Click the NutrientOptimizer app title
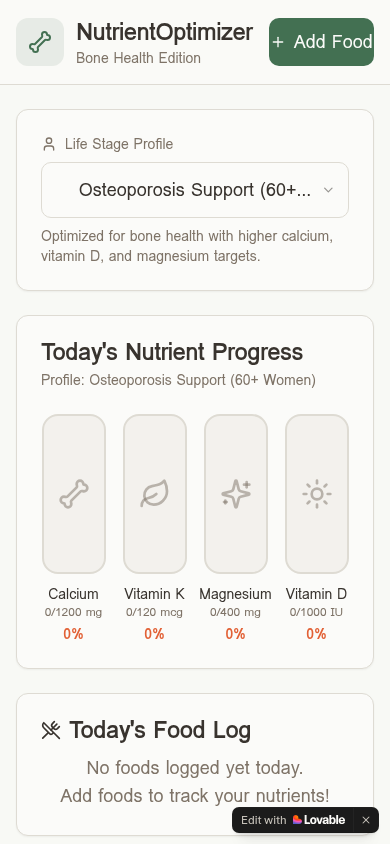The image size is (390, 844). [x=165, y=32]
